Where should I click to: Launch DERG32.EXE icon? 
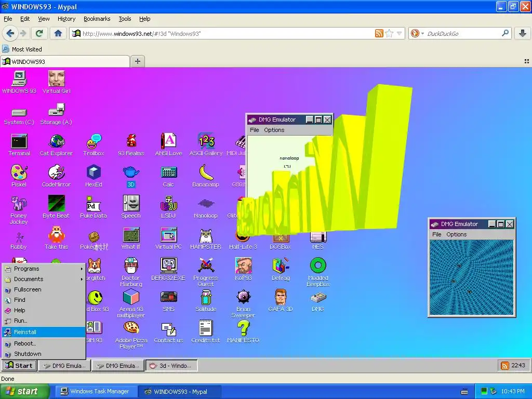pos(168,269)
